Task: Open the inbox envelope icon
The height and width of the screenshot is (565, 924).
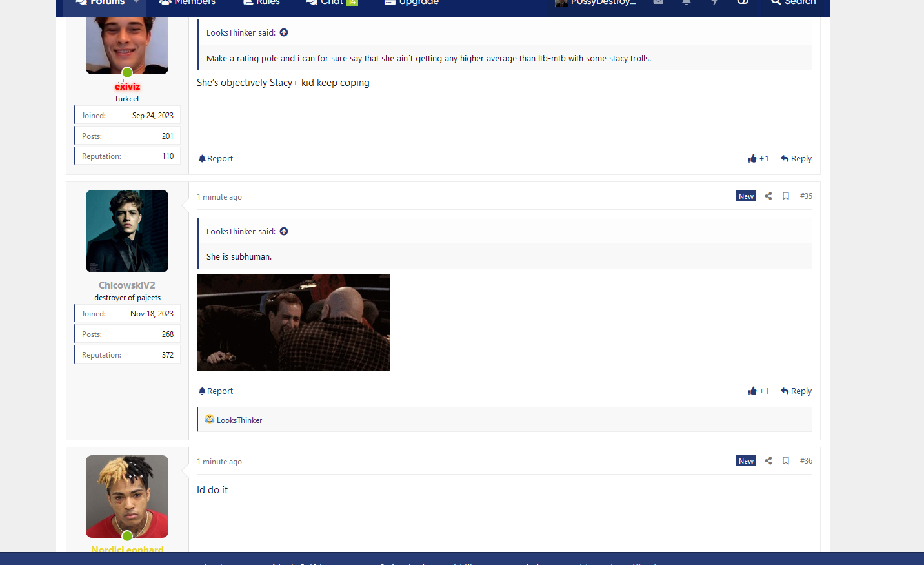Action: click(x=658, y=3)
